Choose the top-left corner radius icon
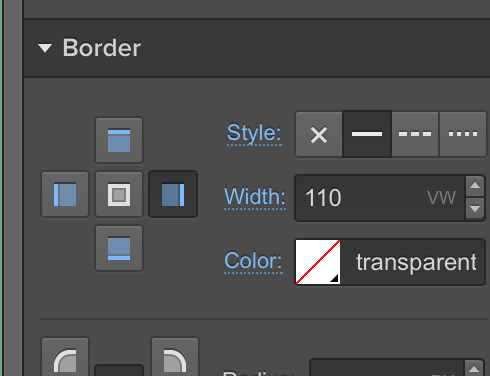Viewport: 490px width, 376px height. [65, 357]
